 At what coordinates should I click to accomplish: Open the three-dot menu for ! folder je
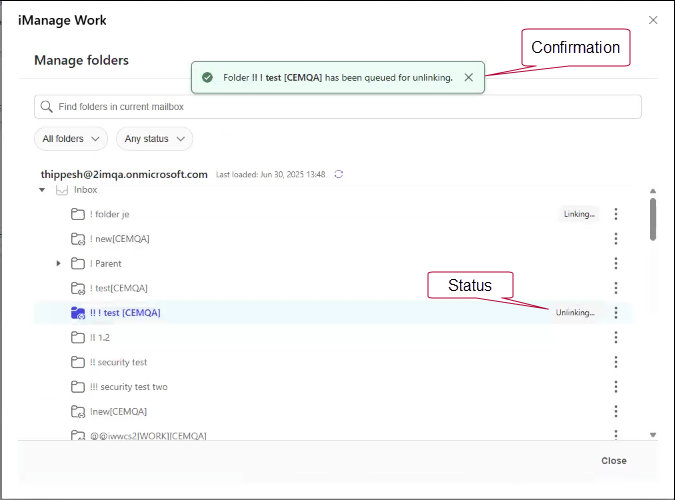(616, 214)
